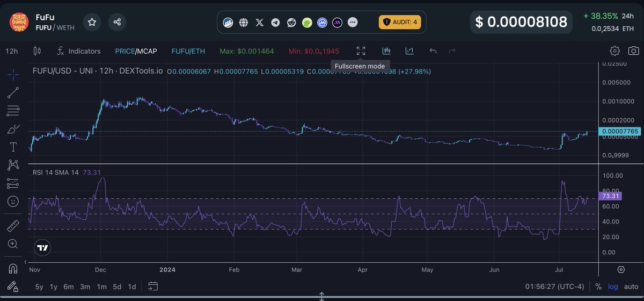The width and height of the screenshot is (644, 301).
Task: Open the emoji icons tool
Action: [x=13, y=202]
